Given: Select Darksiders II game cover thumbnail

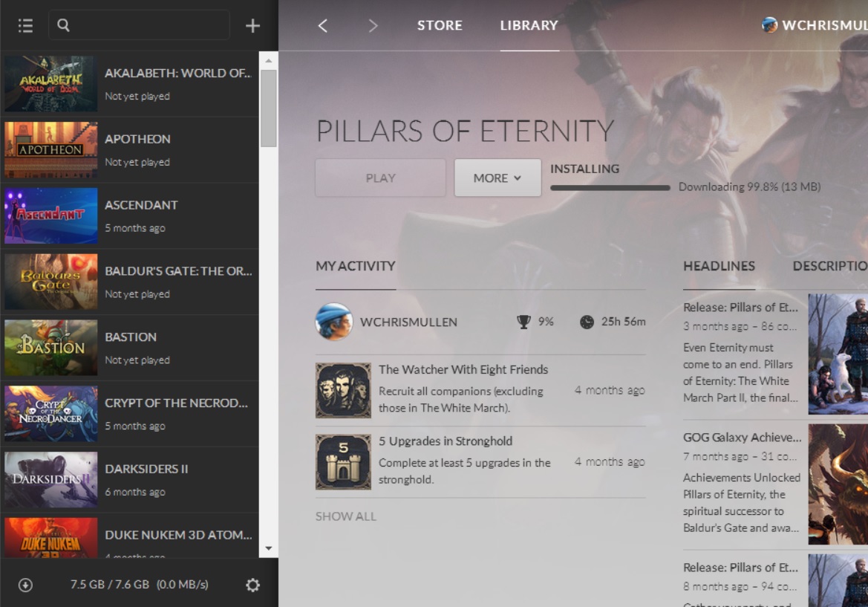Looking at the screenshot, I should coord(51,479).
